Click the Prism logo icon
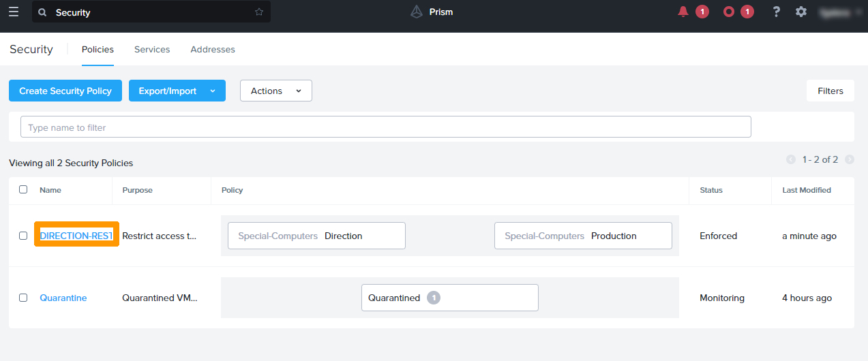Screen dimensions: 868x361 417,12
